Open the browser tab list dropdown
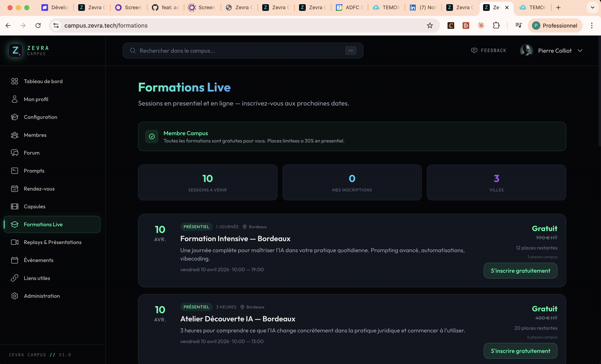This screenshot has height=364, width=601. [x=592, y=8]
